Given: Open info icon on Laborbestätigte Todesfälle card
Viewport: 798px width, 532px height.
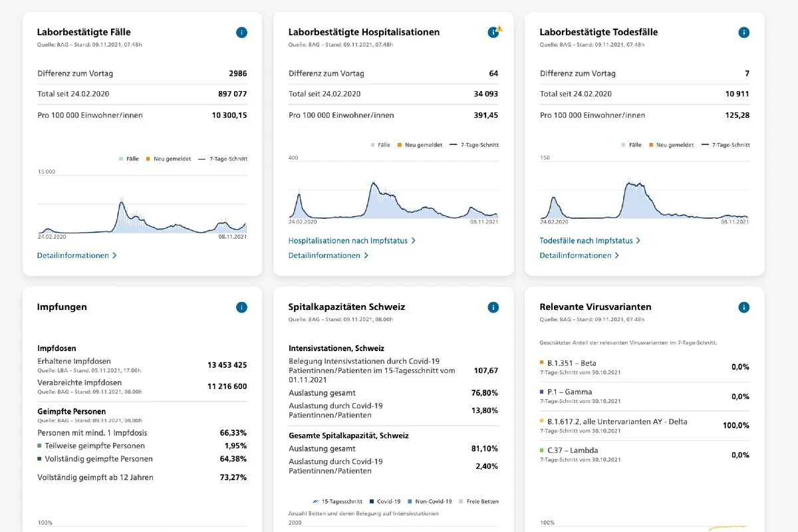Looking at the screenshot, I should tap(744, 32).
